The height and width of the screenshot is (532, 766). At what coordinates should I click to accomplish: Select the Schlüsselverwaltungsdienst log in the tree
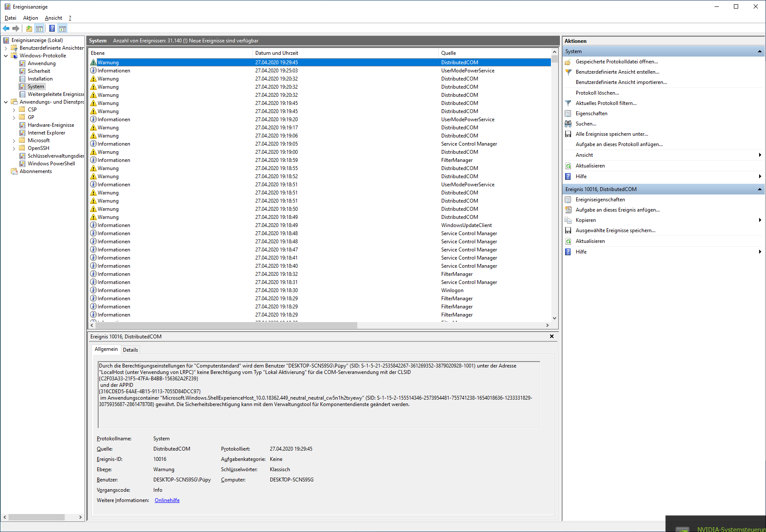coord(56,156)
